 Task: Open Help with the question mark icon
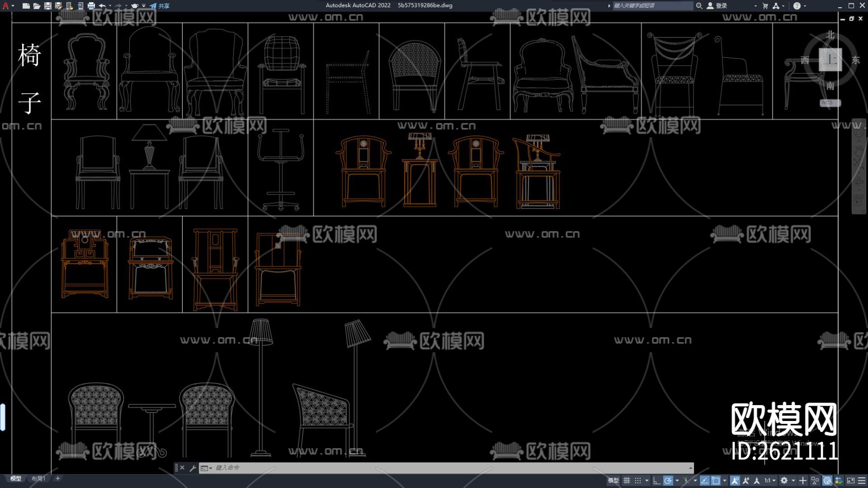[797, 6]
